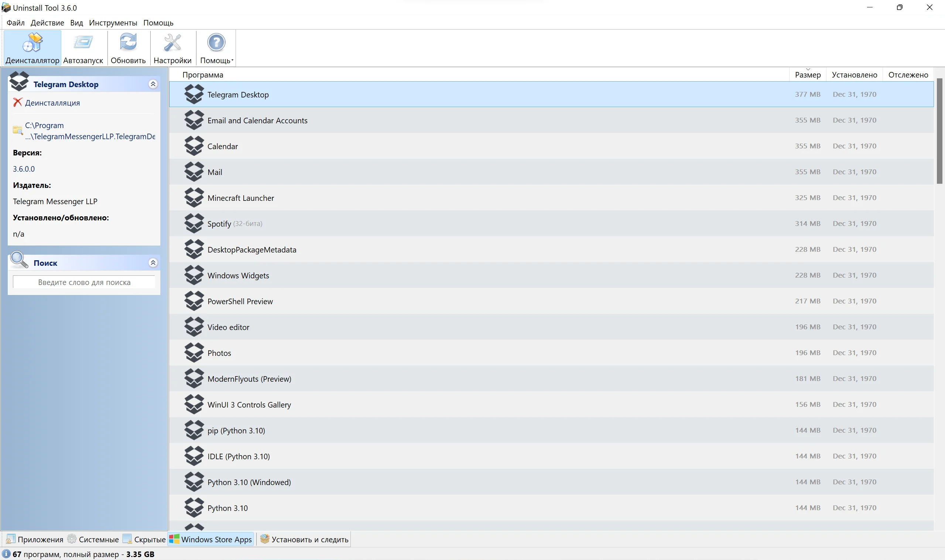Switch to the Системные tab
Screen dimensions: 945x560
pos(93,539)
